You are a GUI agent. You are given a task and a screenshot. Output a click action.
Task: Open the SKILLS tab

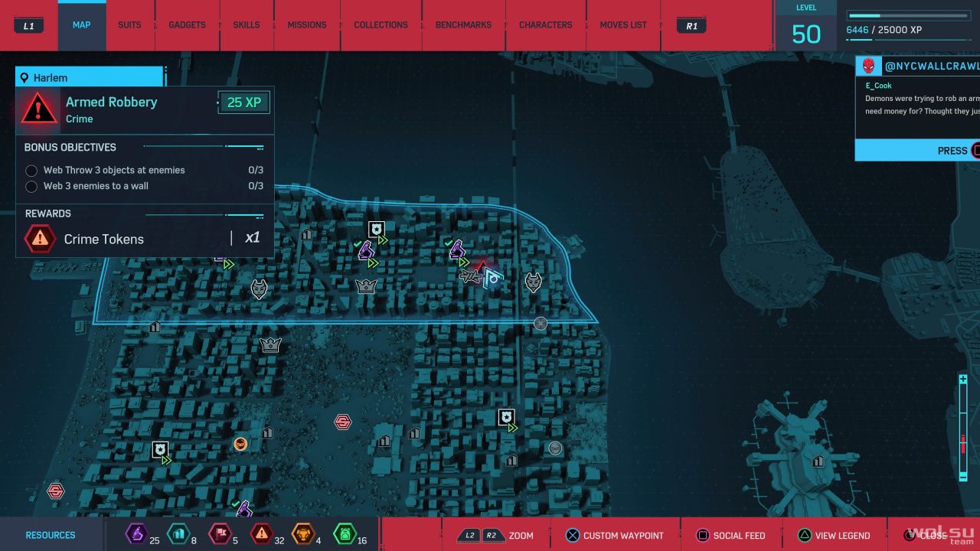click(x=247, y=25)
